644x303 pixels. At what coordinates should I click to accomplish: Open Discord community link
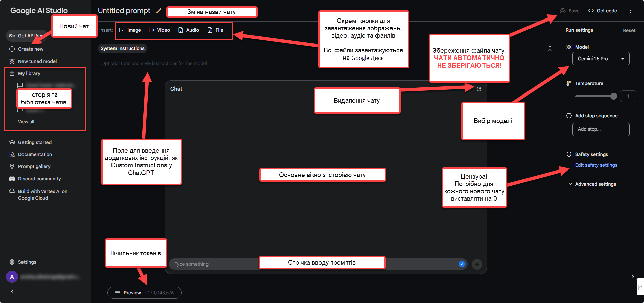pos(35,179)
